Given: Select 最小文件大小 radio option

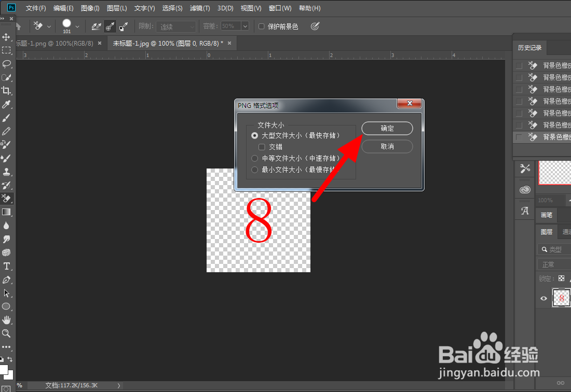Looking at the screenshot, I should pyautogui.click(x=254, y=170).
